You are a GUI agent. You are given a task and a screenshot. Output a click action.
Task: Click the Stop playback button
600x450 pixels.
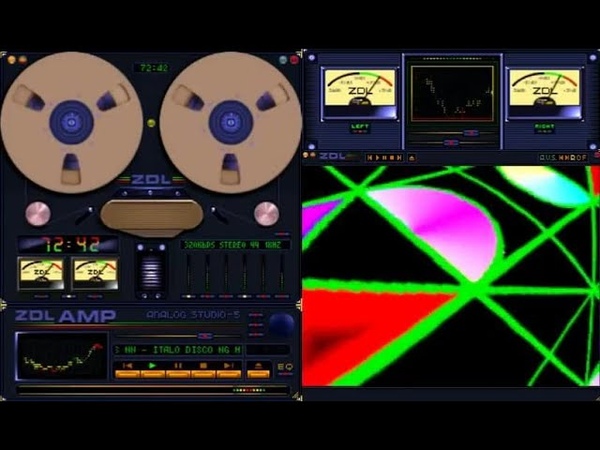pyautogui.click(x=203, y=369)
